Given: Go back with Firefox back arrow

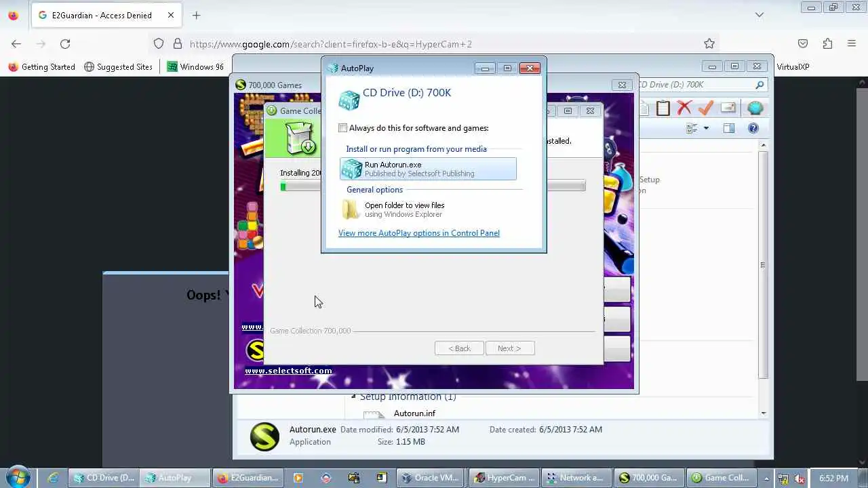Looking at the screenshot, I should [x=16, y=44].
